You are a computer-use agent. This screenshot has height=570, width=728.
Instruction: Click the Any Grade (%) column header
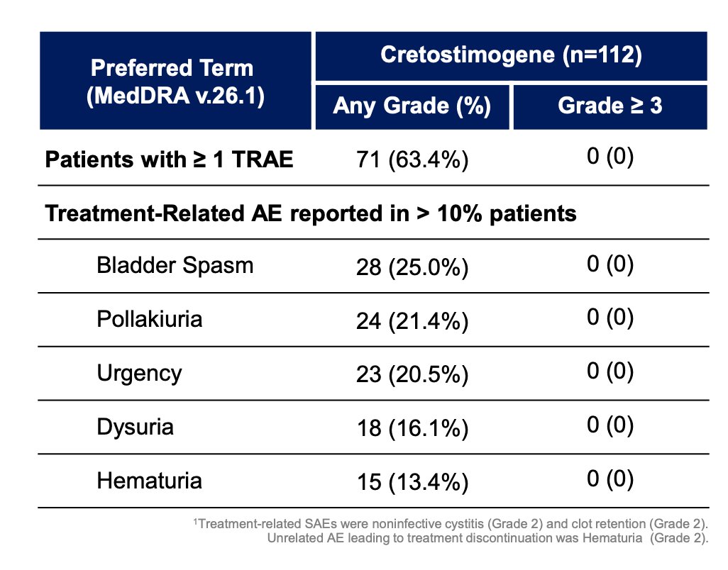[412, 106]
